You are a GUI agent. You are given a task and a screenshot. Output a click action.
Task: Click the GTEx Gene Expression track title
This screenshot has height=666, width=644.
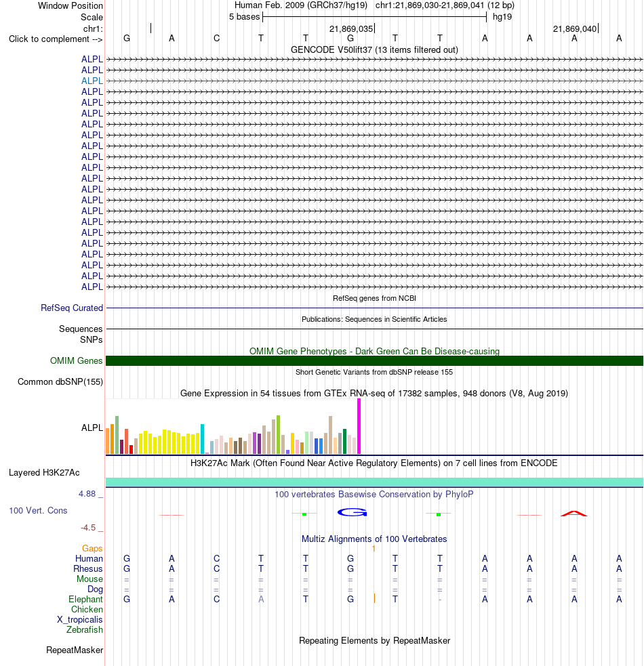(x=374, y=394)
